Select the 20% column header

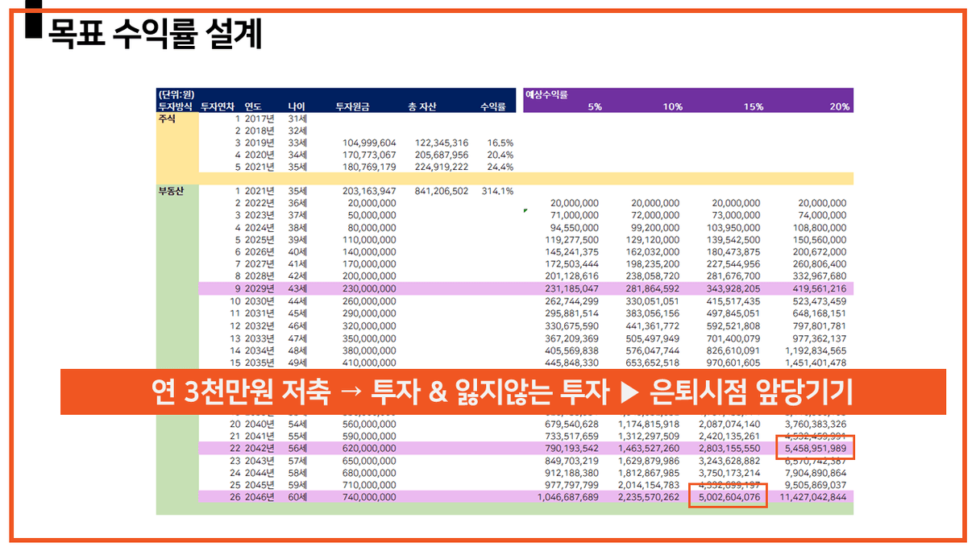[x=839, y=106]
